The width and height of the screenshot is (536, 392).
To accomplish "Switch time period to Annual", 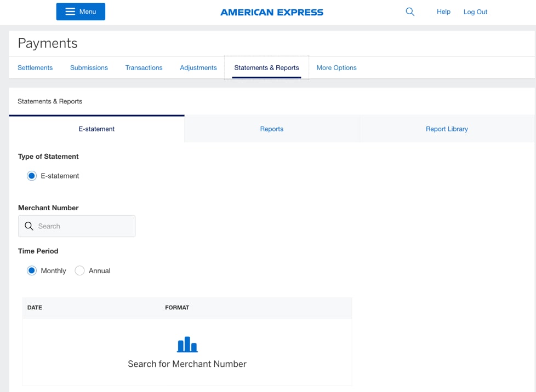I will click(x=79, y=270).
